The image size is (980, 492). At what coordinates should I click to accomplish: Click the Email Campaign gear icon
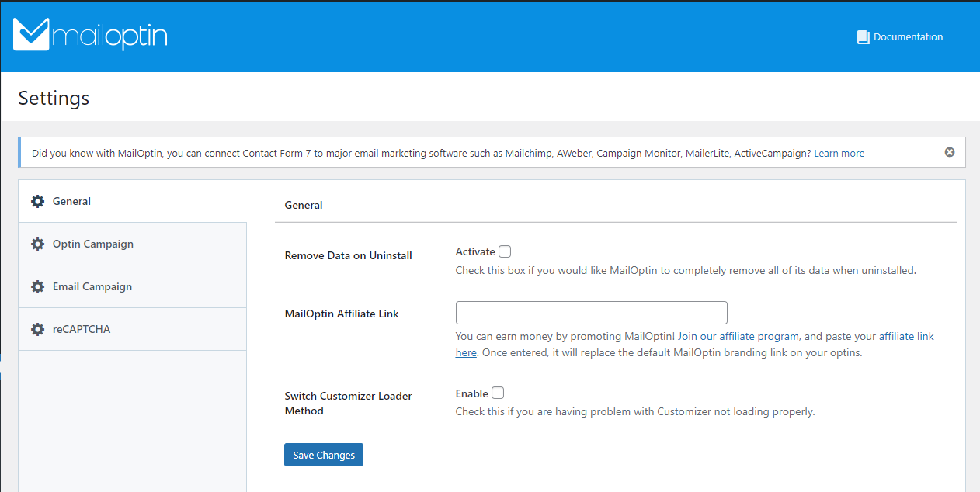(x=37, y=286)
